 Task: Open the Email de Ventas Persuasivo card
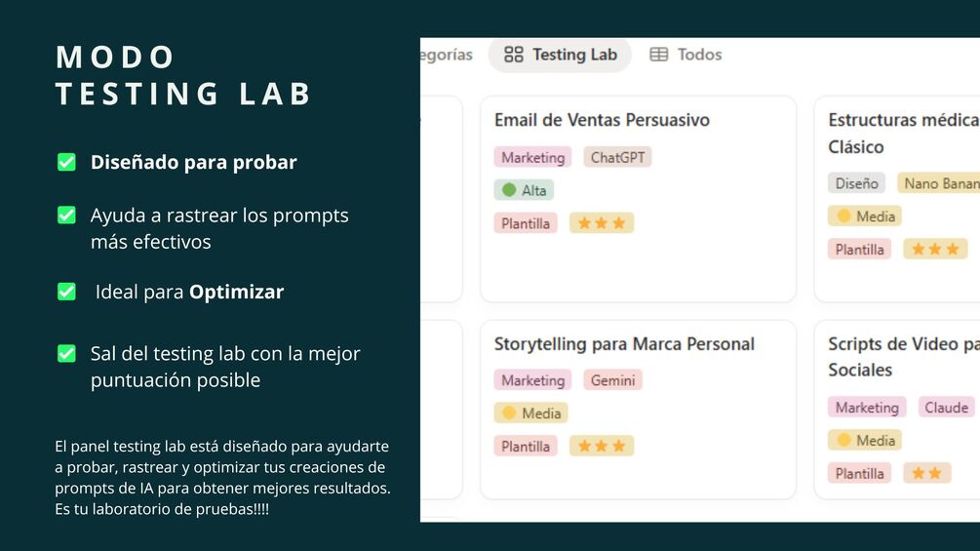638,199
